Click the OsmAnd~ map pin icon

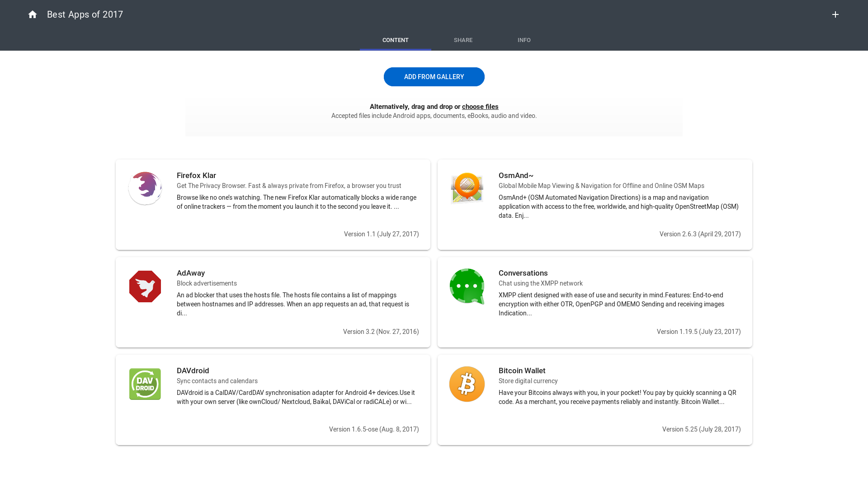pos(467,188)
